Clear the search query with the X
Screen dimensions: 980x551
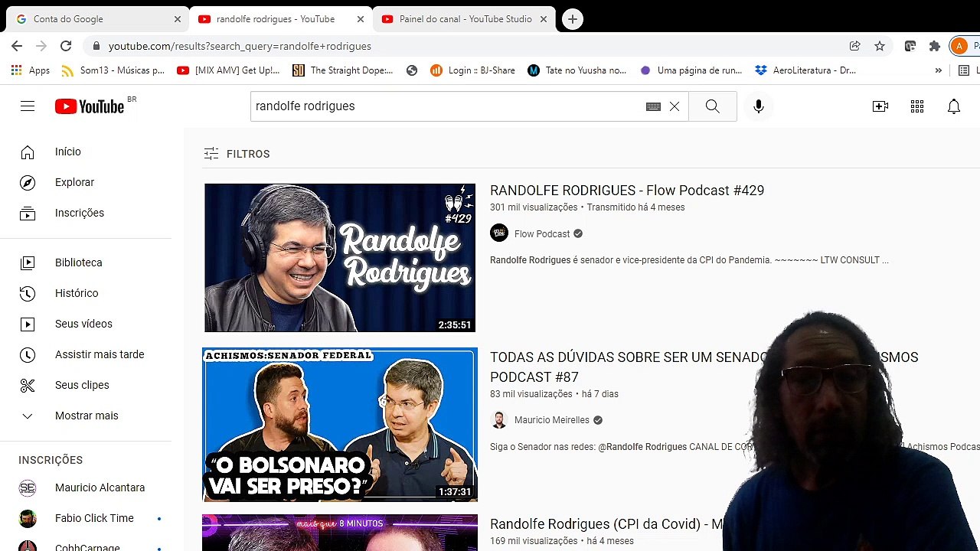pyautogui.click(x=675, y=106)
